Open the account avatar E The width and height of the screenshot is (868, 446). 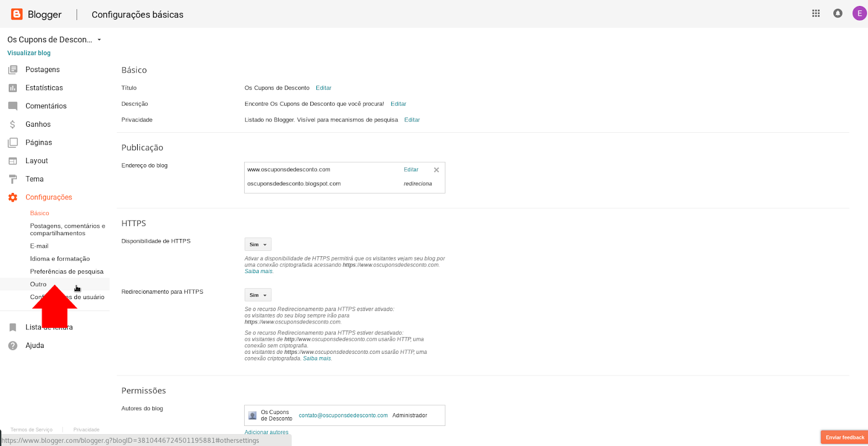click(860, 14)
